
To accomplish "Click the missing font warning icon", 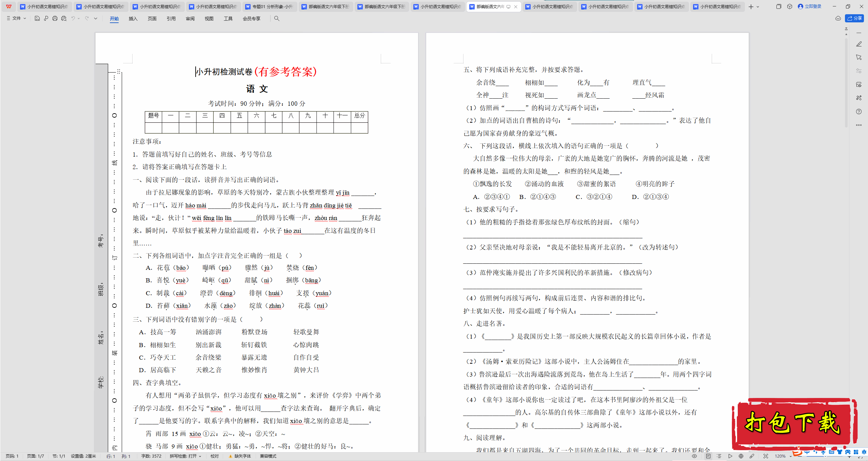I will 231,456.
